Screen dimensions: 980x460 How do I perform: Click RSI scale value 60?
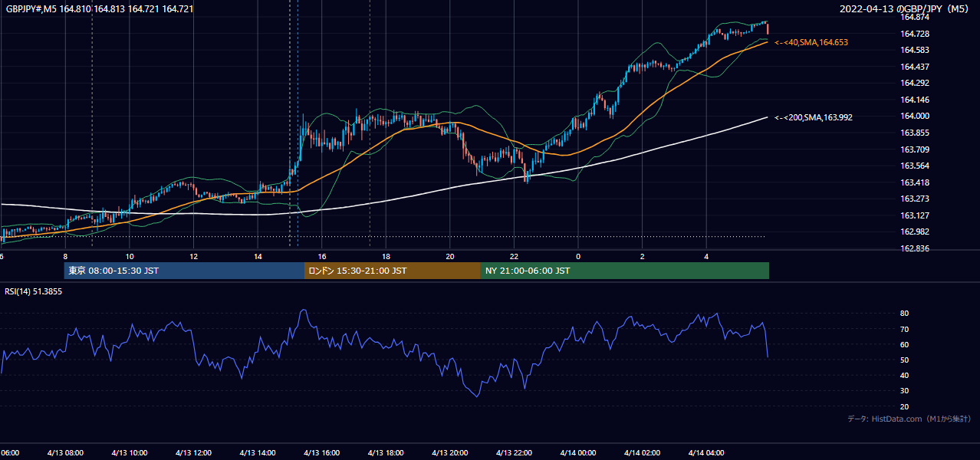pyautogui.click(x=905, y=344)
